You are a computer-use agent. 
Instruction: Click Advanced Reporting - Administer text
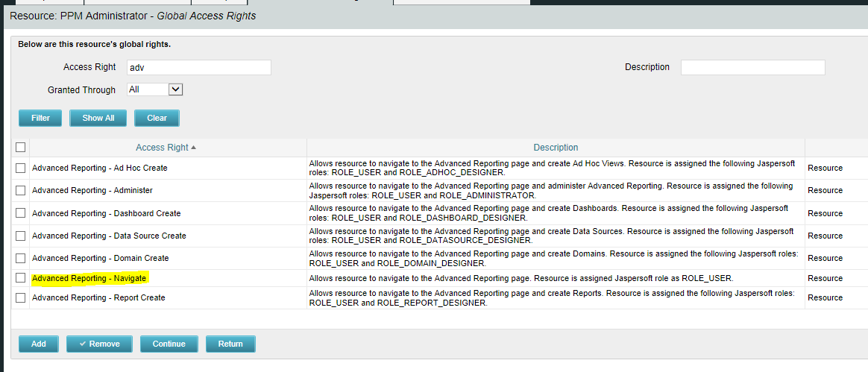(x=92, y=190)
